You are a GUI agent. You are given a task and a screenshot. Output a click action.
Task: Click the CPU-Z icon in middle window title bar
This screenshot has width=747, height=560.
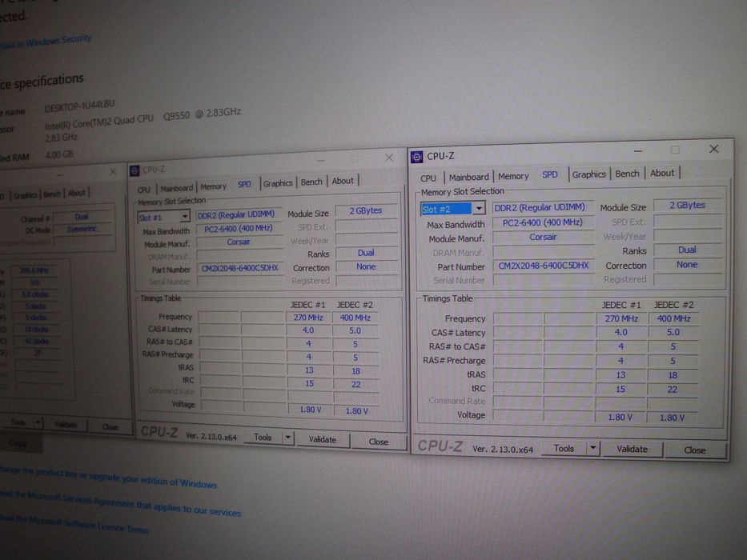pyautogui.click(x=135, y=170)
